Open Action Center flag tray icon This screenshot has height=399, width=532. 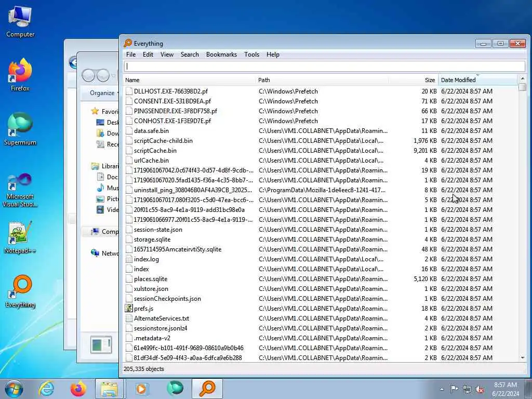click(454, 389)
